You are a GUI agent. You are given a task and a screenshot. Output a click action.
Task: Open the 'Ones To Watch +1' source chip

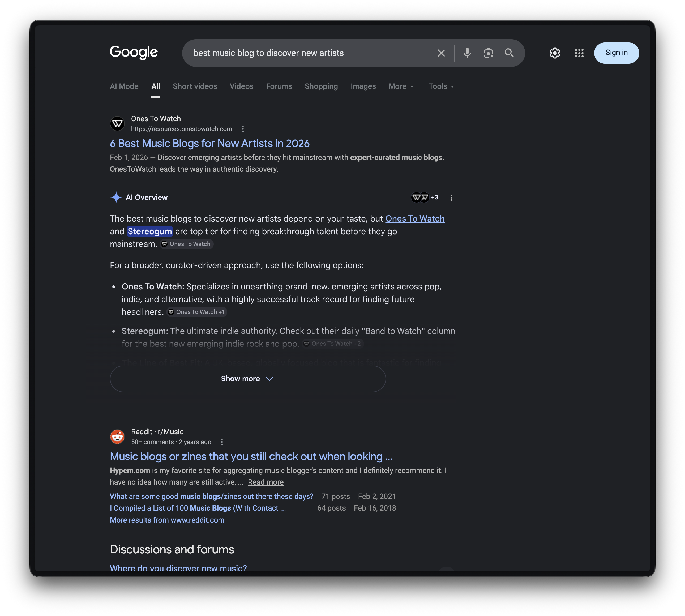point(196,312)
